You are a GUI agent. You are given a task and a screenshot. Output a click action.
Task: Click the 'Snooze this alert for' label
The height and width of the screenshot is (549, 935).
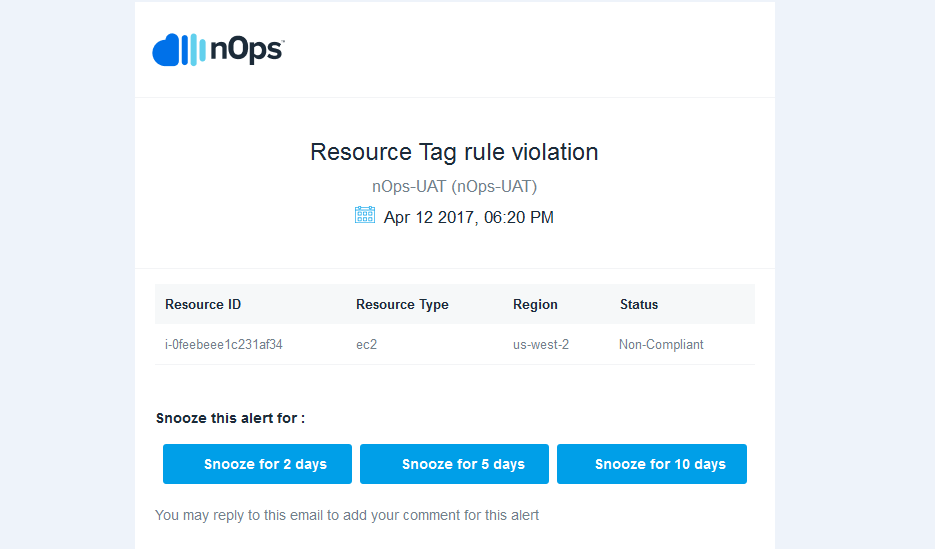click(230, 418)
